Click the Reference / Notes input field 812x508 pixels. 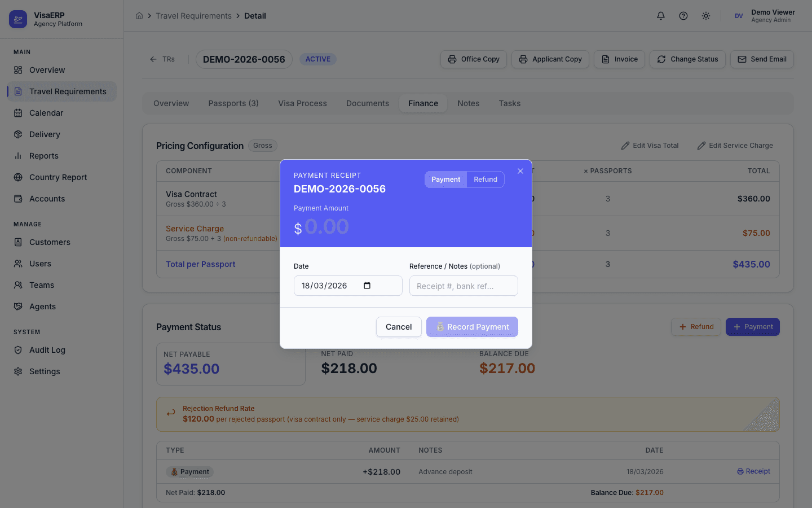pyautogui.click(x=464, y=286)
